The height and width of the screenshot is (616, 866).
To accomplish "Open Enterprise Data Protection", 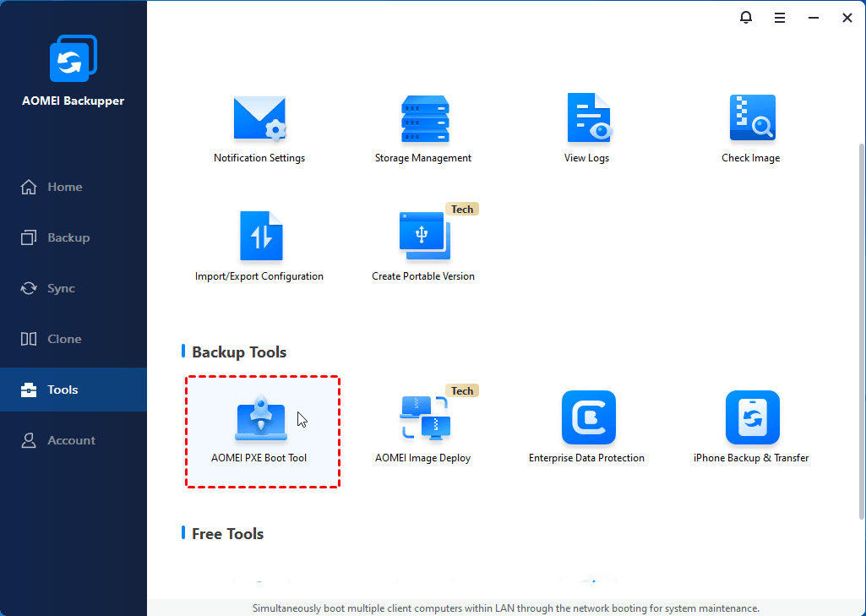I will coord(586,428).
